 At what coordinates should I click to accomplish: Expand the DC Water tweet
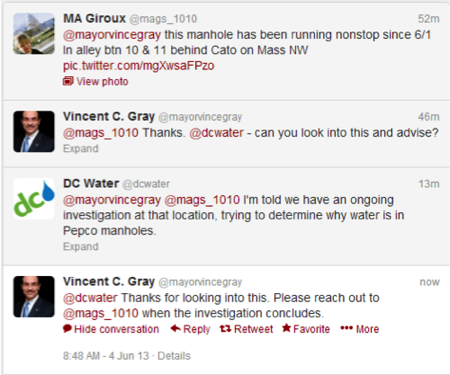pyautogui.click(x=81, y=246)
